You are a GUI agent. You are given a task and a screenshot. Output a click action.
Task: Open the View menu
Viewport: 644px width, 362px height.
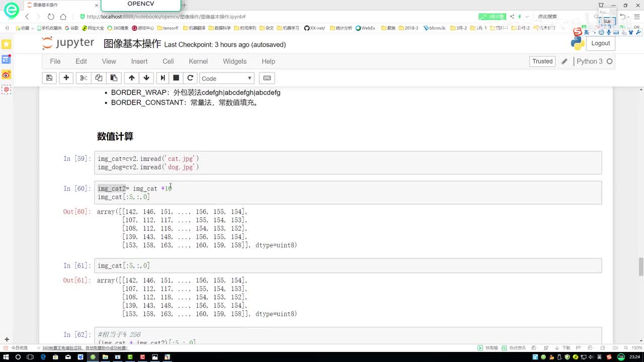[109, 61]
